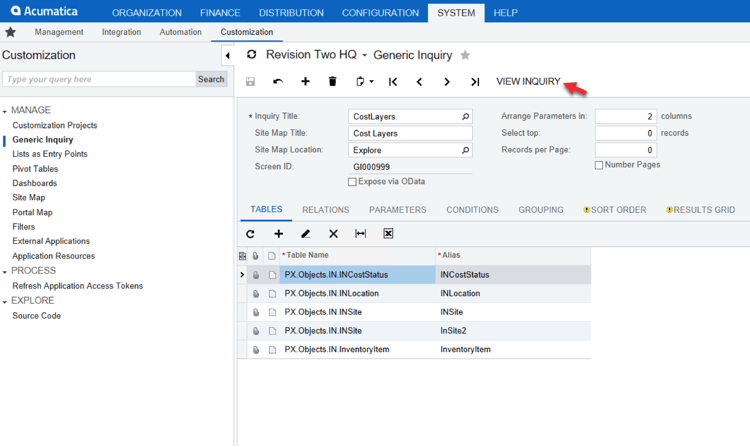The height and width of the screenshot is (447, 750).
Task: Undo changes with the Cancel icon
Action: point(277,82)
